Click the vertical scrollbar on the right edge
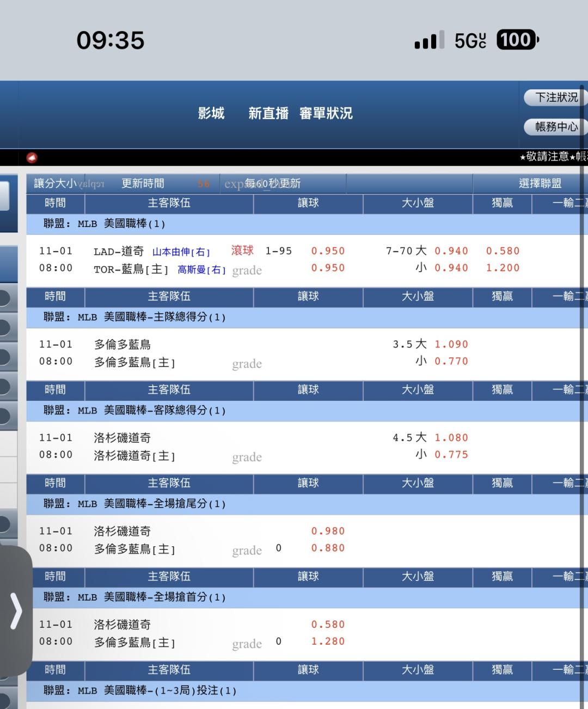 [582, 381]
